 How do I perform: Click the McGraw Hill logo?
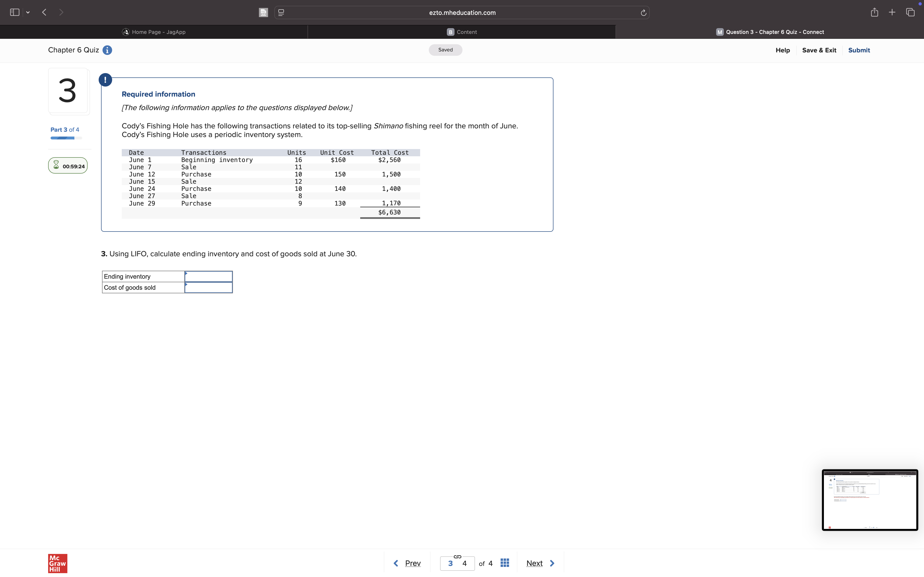tap(58, 563)
